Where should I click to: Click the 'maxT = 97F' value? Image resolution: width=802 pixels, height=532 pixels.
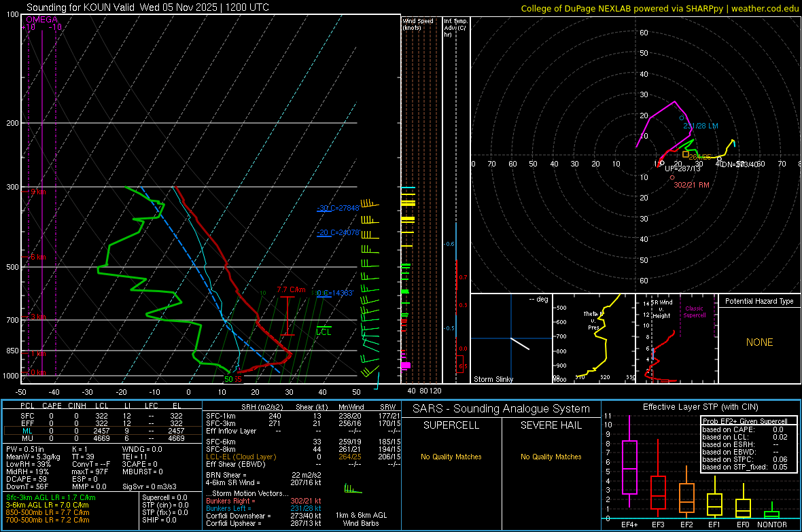click(90, 472)
